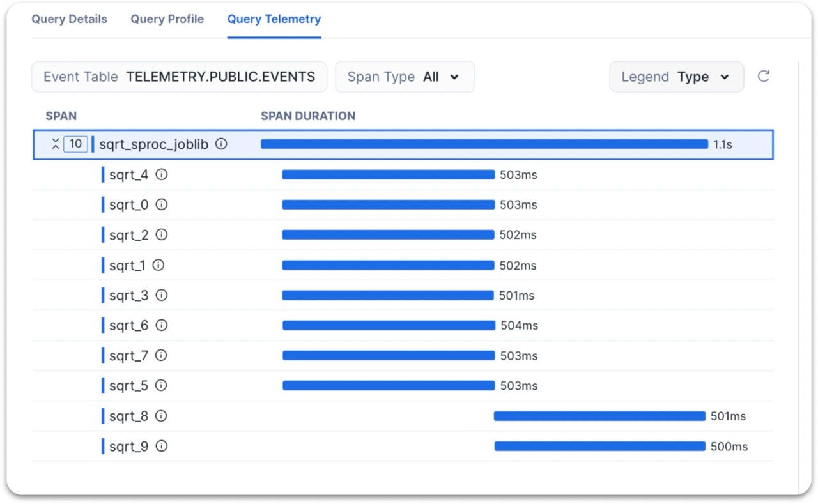Switch to the Query Details tab
Screen dimensions: 818x504
coord(69,19)
